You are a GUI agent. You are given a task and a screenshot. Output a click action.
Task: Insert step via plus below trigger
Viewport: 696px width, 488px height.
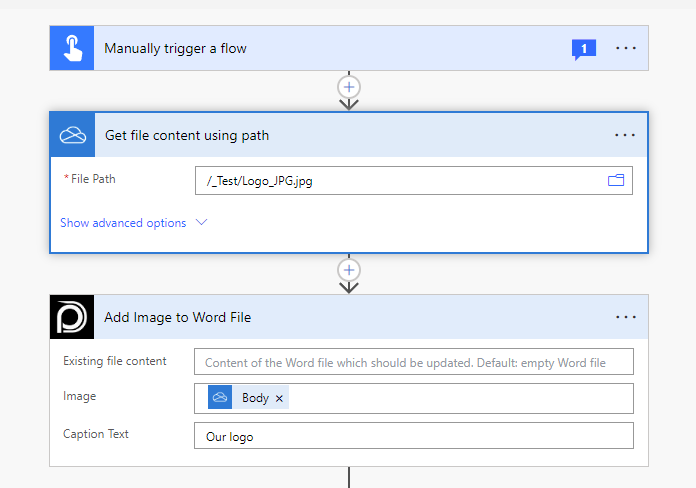[349, 87]
